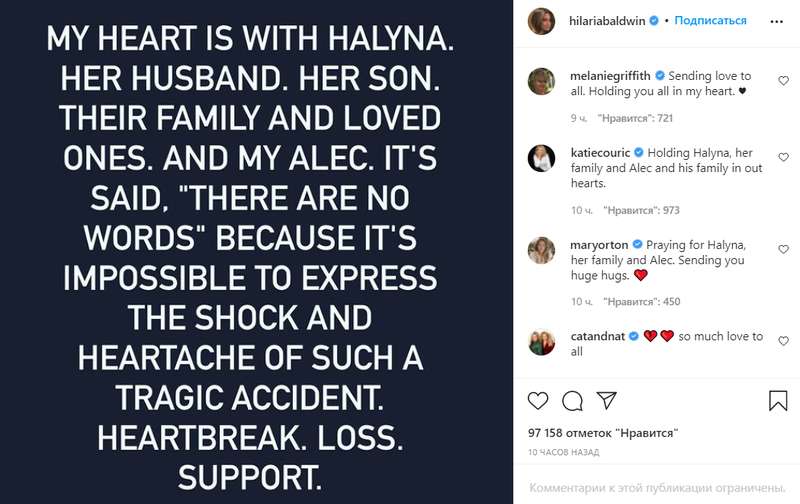Share the post via paper plane icon
This screenshot has height=504, width=800.
(x=605, y=401)
